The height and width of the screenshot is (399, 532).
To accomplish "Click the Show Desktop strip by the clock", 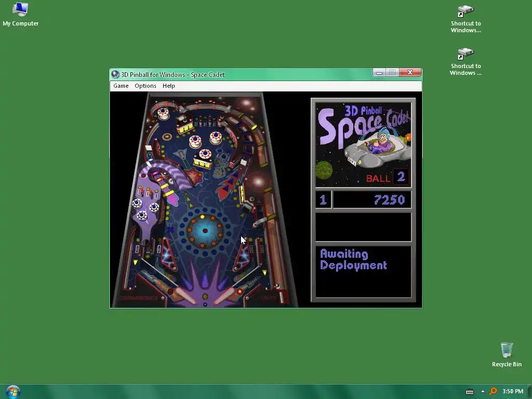I will coord(529,392).
